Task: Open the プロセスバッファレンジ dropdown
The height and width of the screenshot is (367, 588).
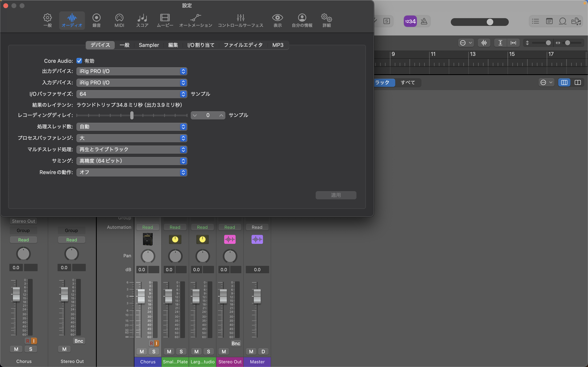Action: (x=131, y=138)
